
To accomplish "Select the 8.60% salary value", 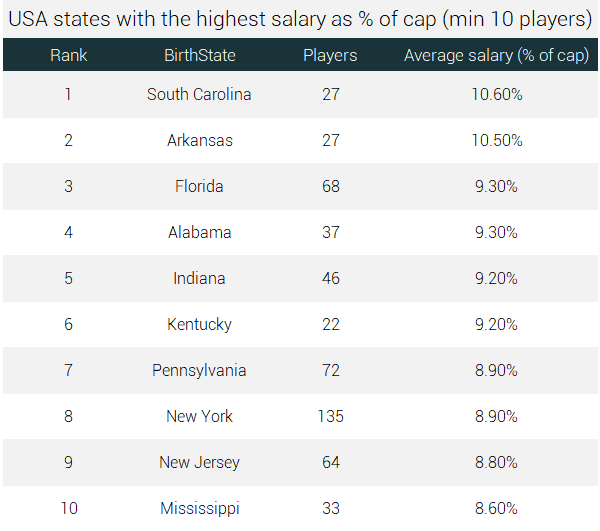I will [496, 508].
